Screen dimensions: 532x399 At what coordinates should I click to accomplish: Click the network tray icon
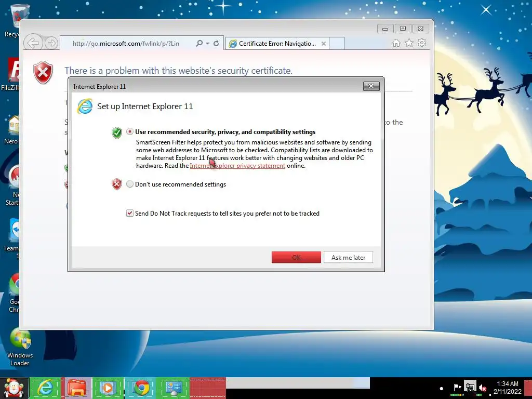[x=470, y=387]
